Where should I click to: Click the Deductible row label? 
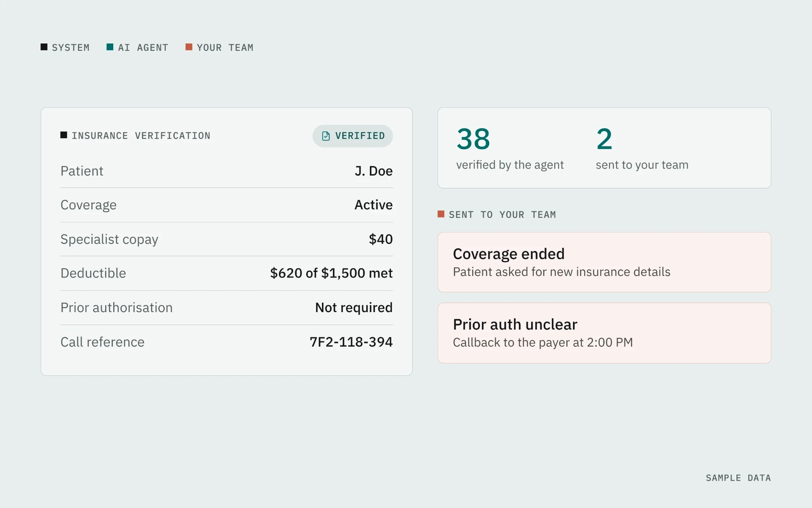pos(93,273)
